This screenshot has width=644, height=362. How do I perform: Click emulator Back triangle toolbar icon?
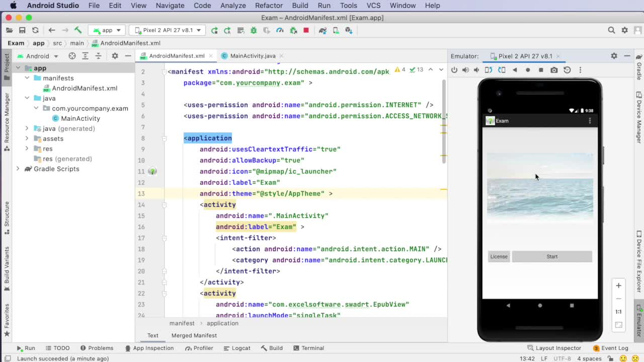[x=515, y=70]
